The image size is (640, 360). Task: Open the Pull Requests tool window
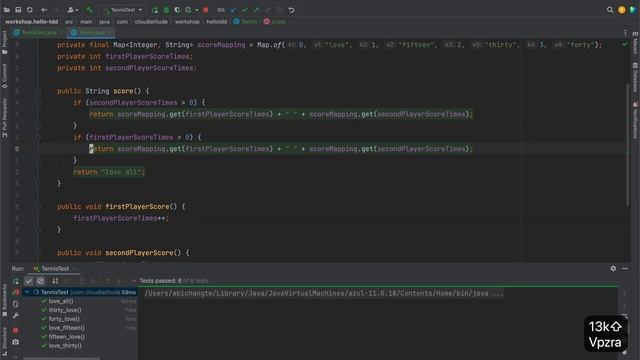point(4,117)
